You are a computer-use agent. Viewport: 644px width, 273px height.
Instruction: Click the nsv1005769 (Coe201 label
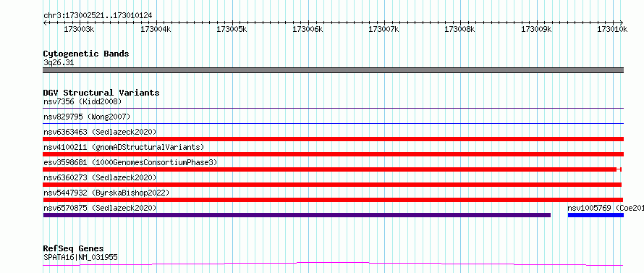[x=606, y=208]
